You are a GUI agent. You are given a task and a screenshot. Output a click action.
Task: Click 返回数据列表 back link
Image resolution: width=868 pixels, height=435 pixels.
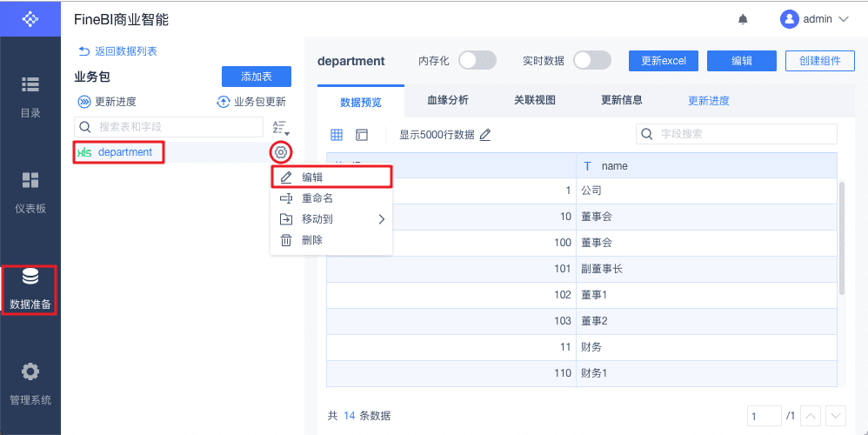(117, 51)
